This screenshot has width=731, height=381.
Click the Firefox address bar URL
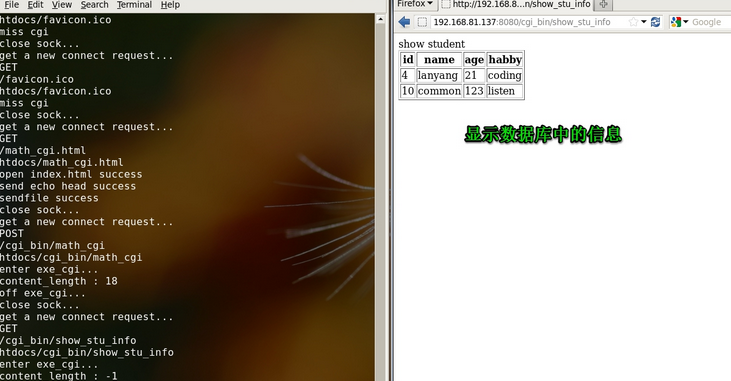coord(522,22)
